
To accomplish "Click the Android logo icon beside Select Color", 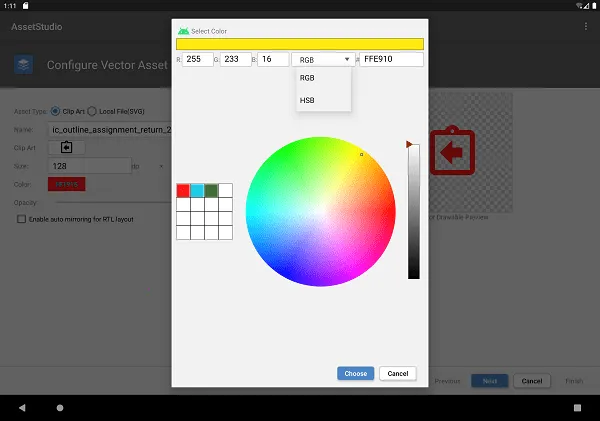I will coord(183,31).
